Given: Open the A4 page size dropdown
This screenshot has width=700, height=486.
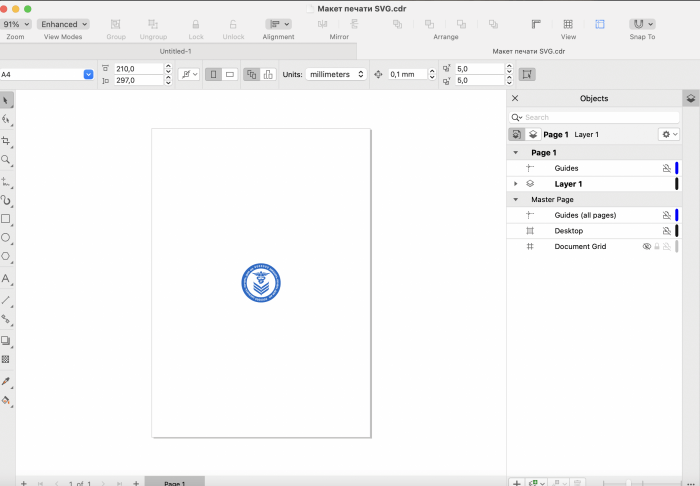Looking at the screenshot, I should 88,75.
